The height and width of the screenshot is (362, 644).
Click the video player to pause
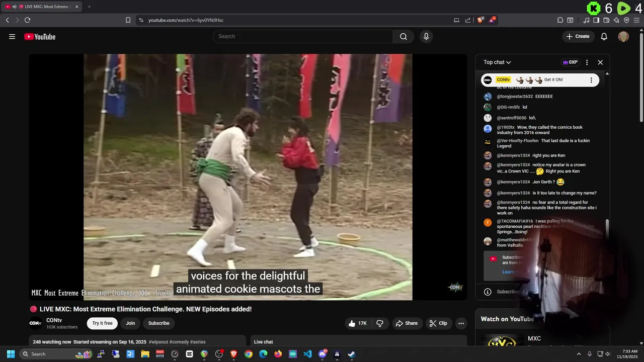tap(248, 177)
